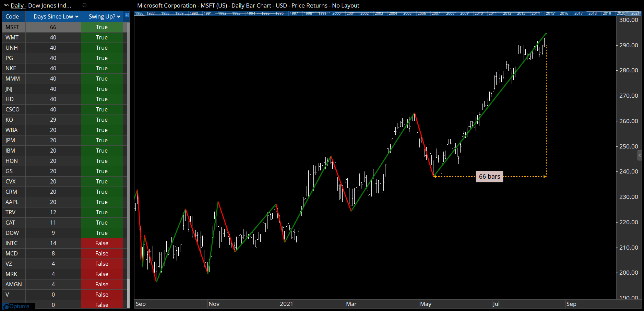The image size is (644, 311).
Task: Select the V code cell
Action: [14, 295]
